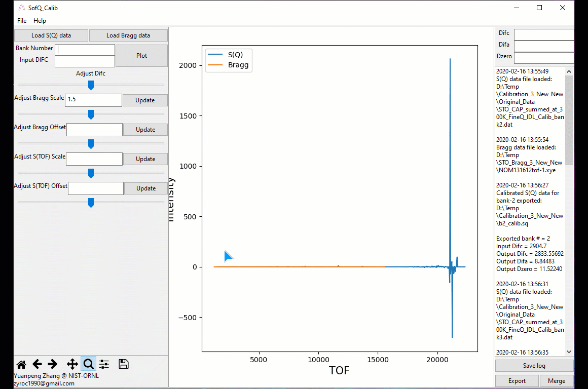Save the figure with floppy icon

click(123, 364)
